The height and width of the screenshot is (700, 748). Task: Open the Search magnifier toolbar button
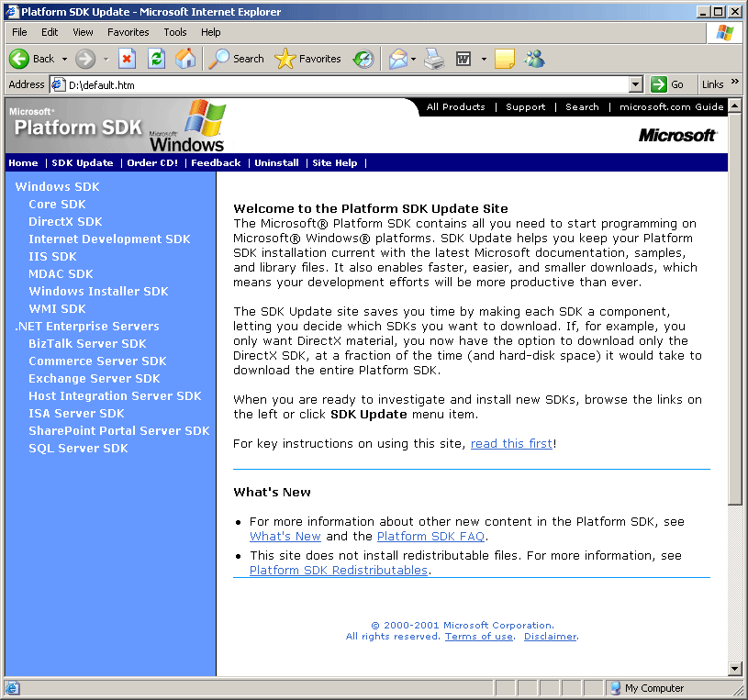click(x=237, y=59)
